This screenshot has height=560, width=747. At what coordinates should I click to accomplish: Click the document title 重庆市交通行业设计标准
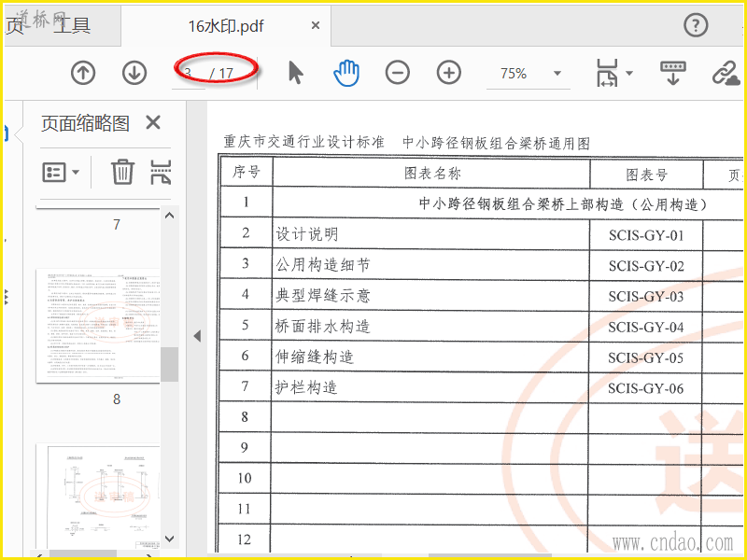coord(303,142)
